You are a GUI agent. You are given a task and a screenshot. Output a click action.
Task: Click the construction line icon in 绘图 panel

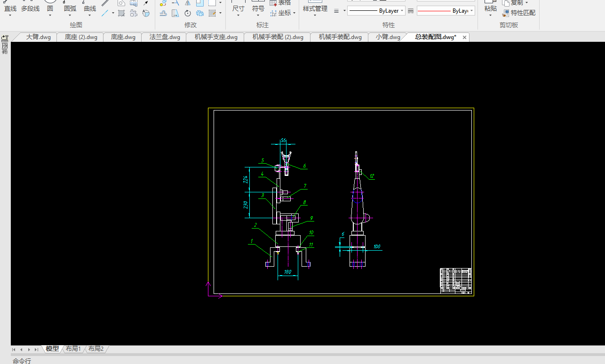pyautogui.click(x=105, y=13)
